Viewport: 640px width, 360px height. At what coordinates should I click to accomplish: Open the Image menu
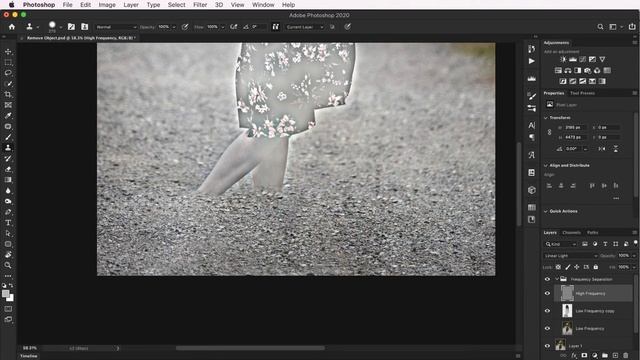coord(107,5)
